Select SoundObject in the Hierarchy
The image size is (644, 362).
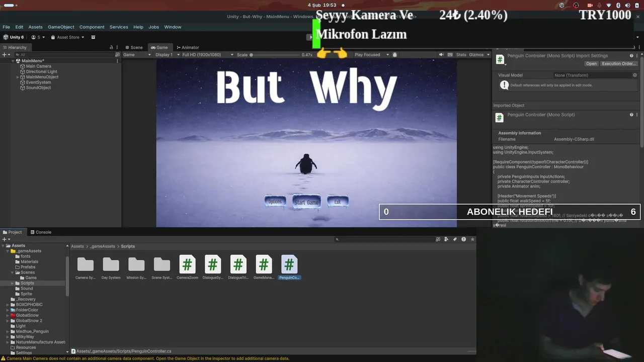pos(38,88)
